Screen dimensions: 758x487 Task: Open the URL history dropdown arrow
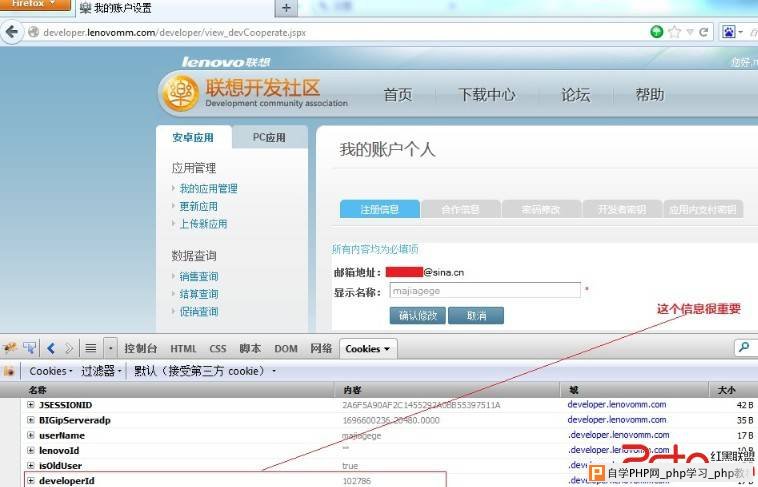[x=690, y=32]
